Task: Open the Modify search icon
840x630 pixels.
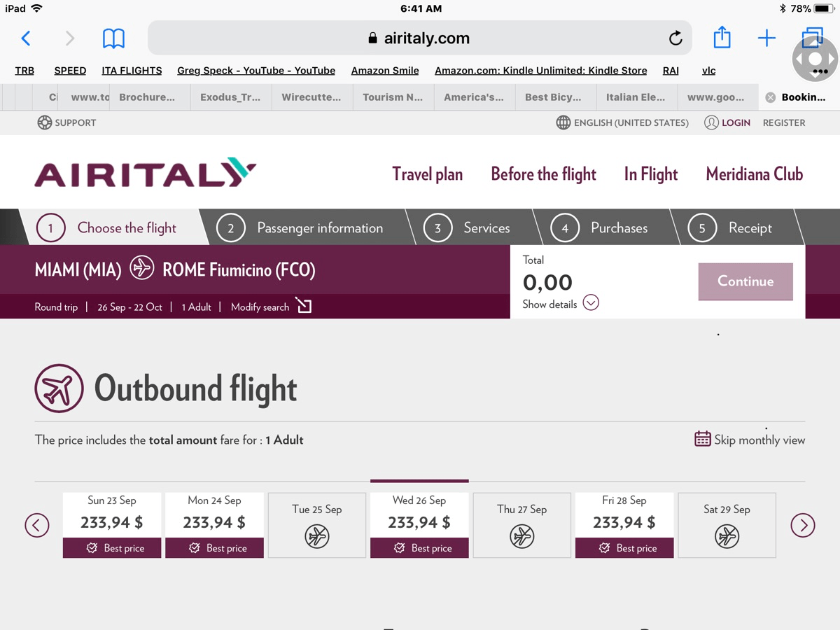Action: 304,306
